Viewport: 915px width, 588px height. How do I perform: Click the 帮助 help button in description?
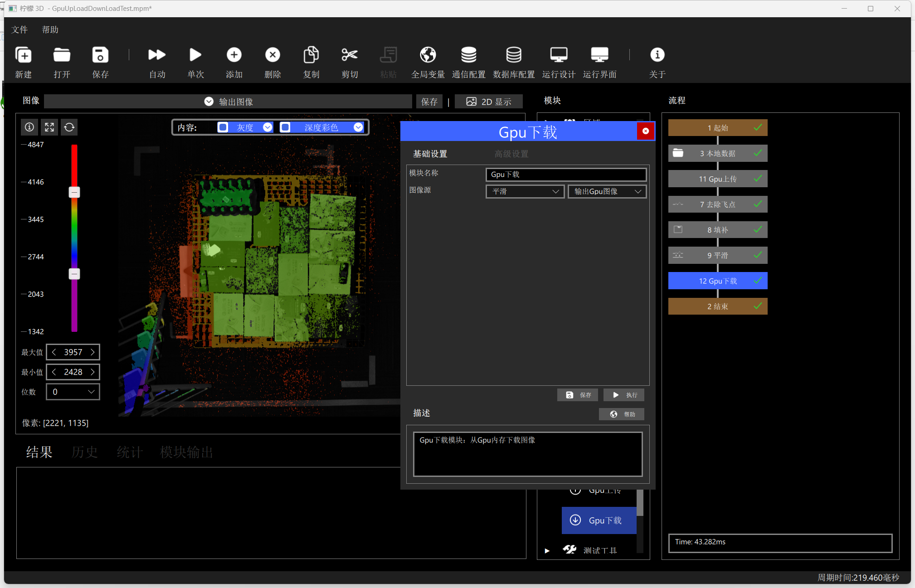(x=622, y=414)
